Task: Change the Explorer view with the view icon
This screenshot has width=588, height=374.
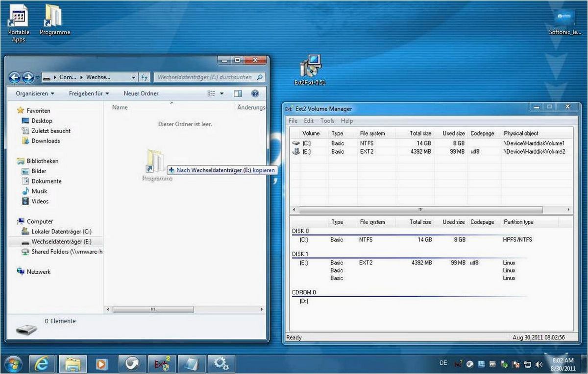Action: pyautogui.click(x=212, y=93)
